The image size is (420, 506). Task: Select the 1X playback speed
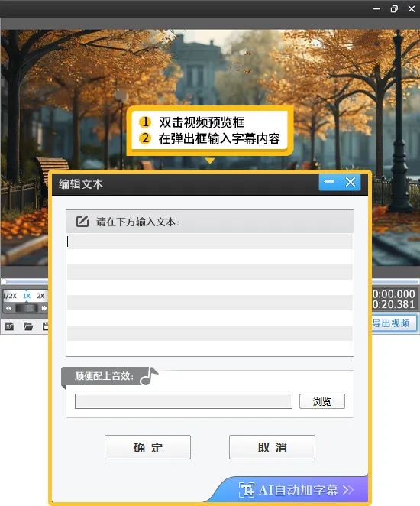tap(27, 296)
